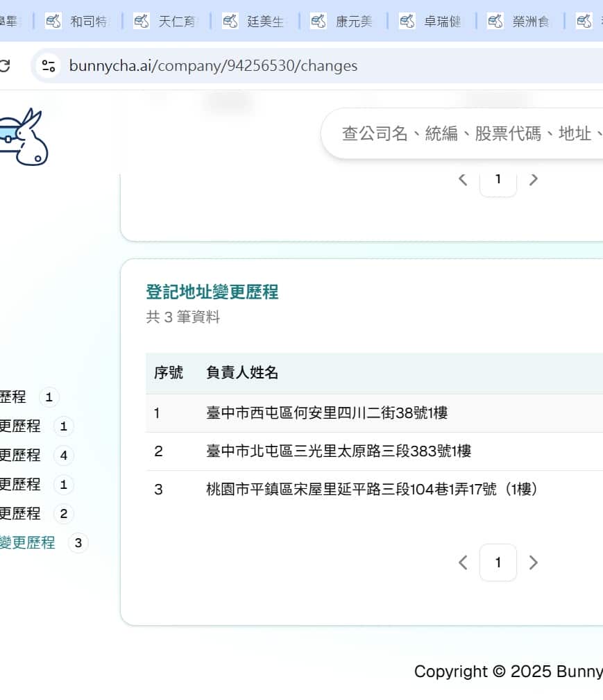
Task: Go to next page under the address history table
Action: tap(533, 562)
